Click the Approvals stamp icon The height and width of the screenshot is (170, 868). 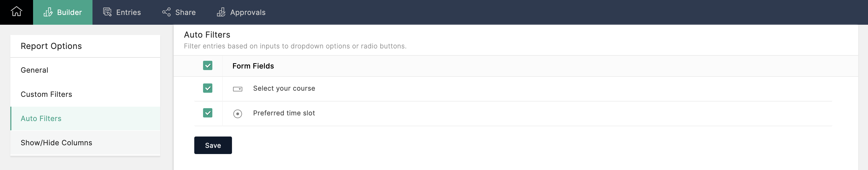click(221, 12)
